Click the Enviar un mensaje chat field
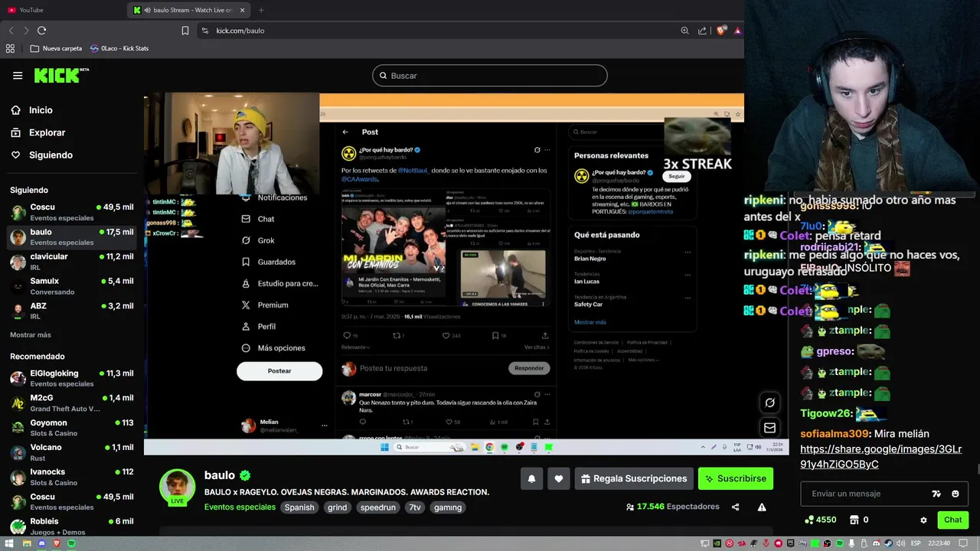The width and height of the screenshot is (980, 551). [865, 494]
